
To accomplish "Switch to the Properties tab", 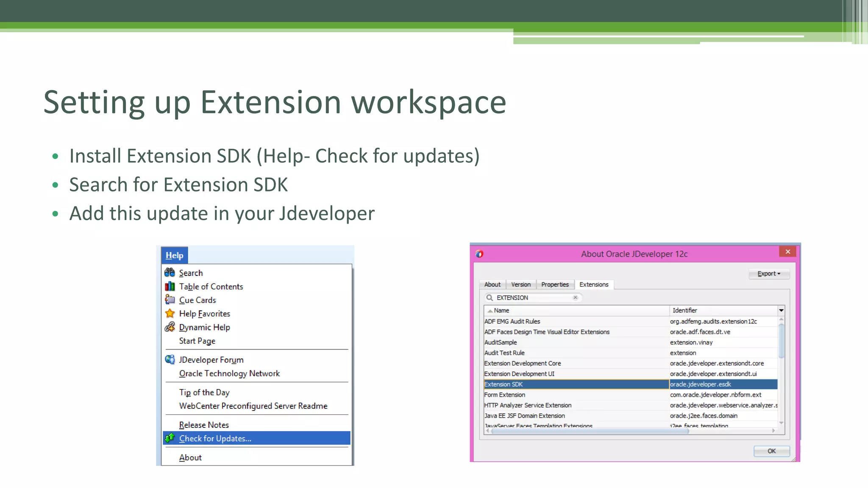I will click(555, 285).
